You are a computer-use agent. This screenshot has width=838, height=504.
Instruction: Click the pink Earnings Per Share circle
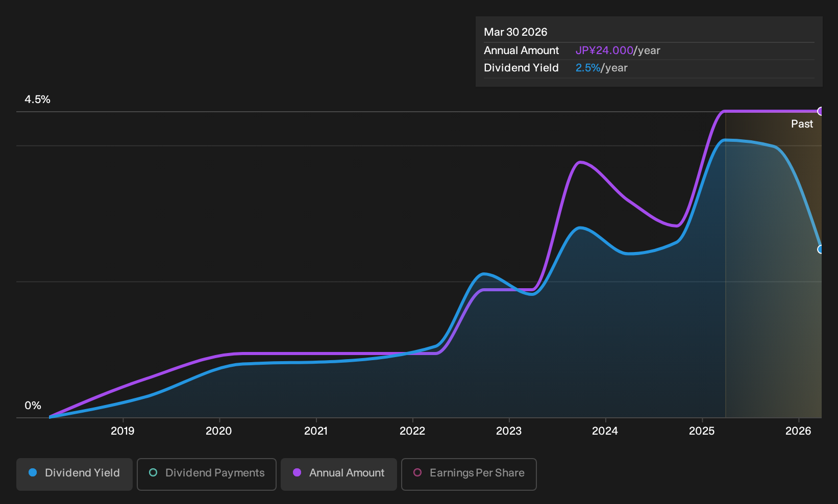point(417,473)
